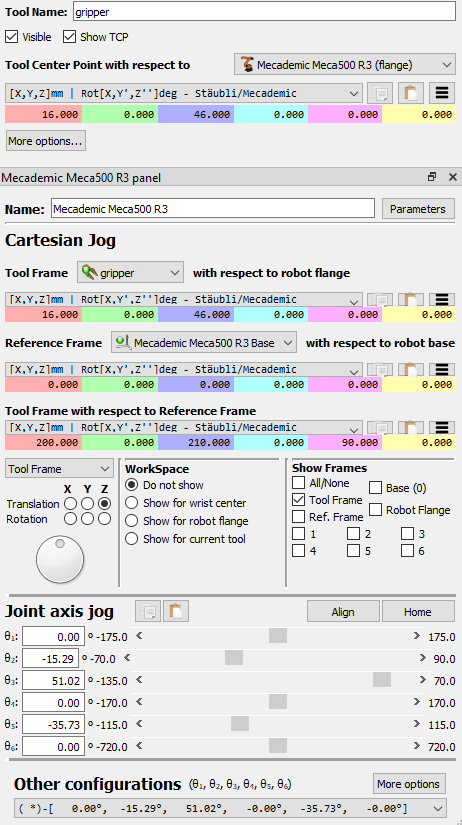This screenshot has width=462, height=825.
Task: Open the gripper Tool Frame dropdown
Action: (130, 273)
